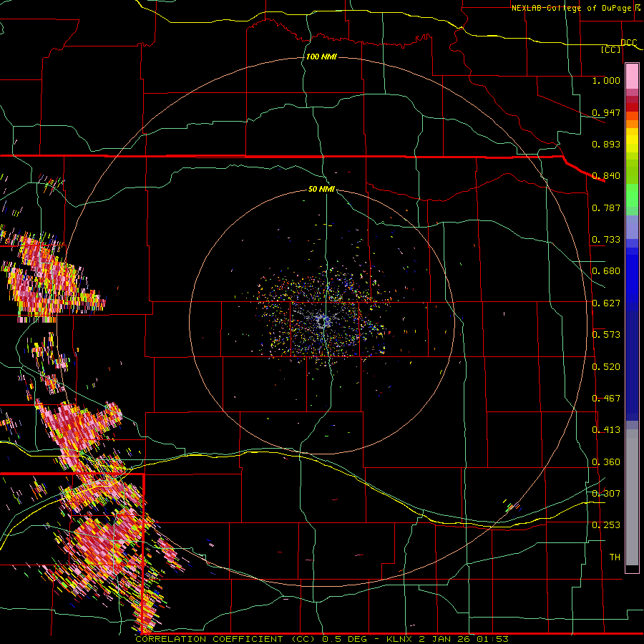The height and width of the screenshot is (644, 644).
Task: Click the 0.893 value on the color scale
Action: [606, 144]
